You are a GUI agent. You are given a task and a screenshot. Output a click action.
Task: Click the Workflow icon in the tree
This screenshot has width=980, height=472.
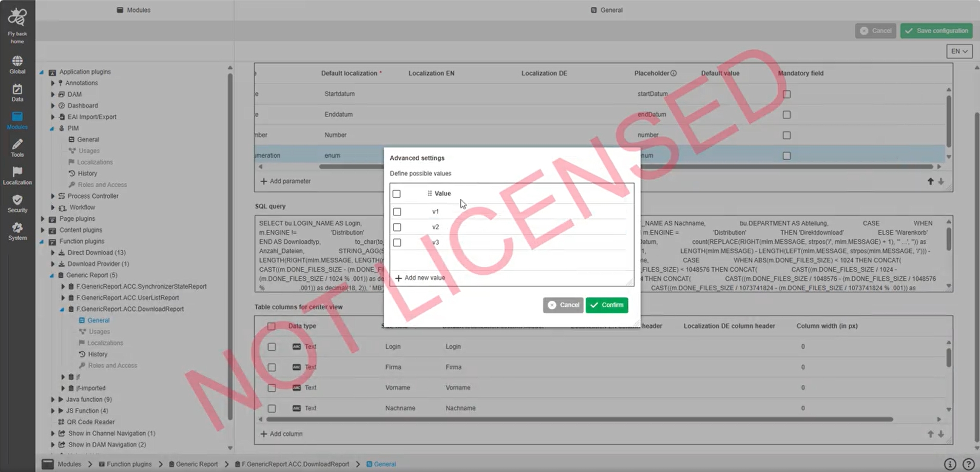click(62, 207)
